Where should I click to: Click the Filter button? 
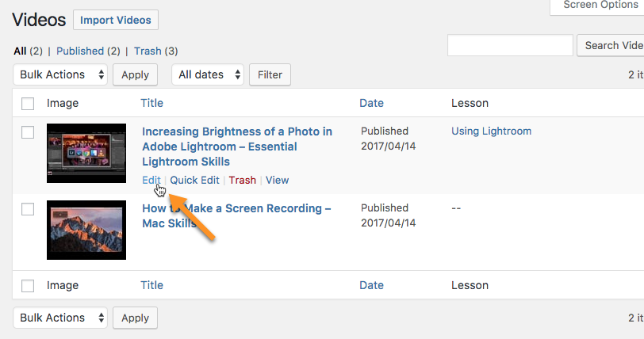click(x=270, y=74)
